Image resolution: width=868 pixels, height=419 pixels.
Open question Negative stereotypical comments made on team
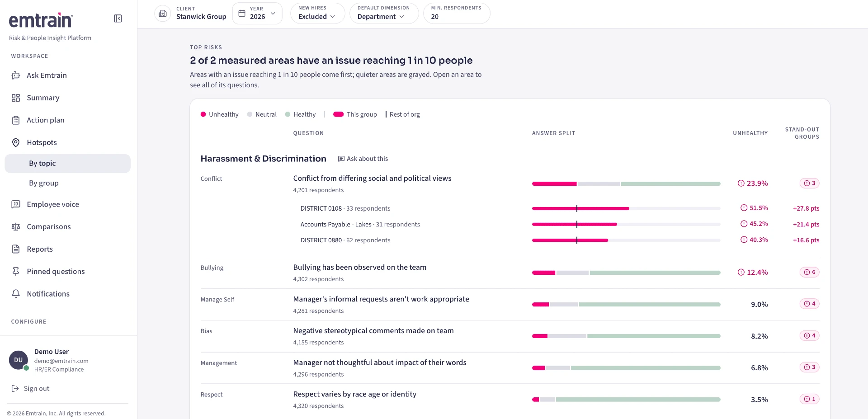[x=373, y=330]
